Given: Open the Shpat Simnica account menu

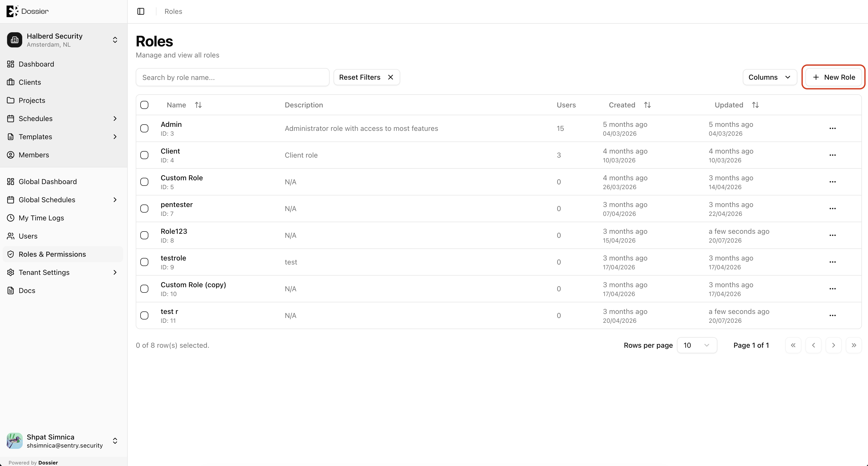Looking at the screenshot, I should [x=63, y=441].
